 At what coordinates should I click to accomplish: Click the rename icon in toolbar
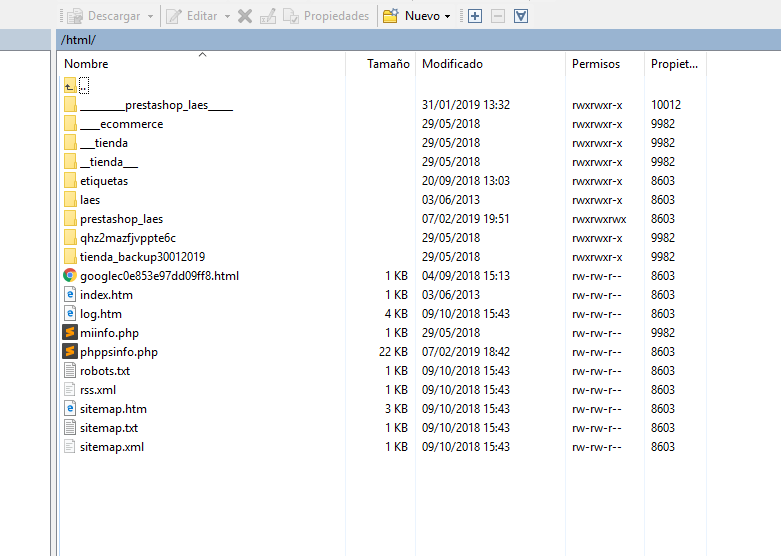(x=267, y=16)
